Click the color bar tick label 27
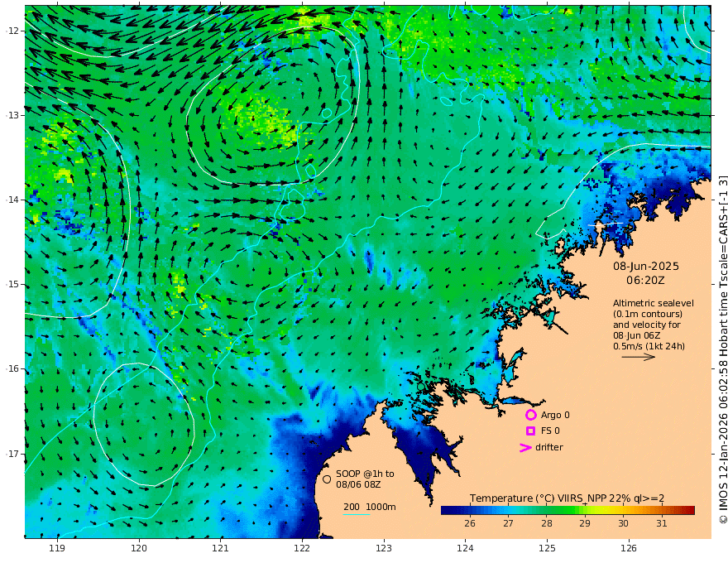Viewport: 728px width, 563px height. click(508, 523)
